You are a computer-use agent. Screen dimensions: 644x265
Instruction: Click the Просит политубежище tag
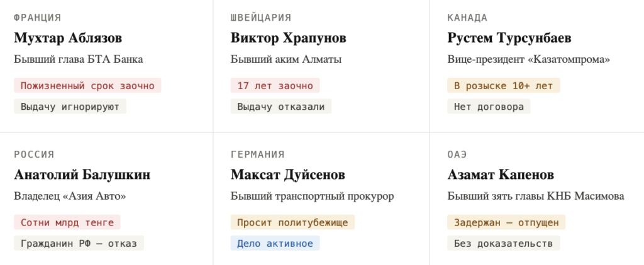click(292, 222)
